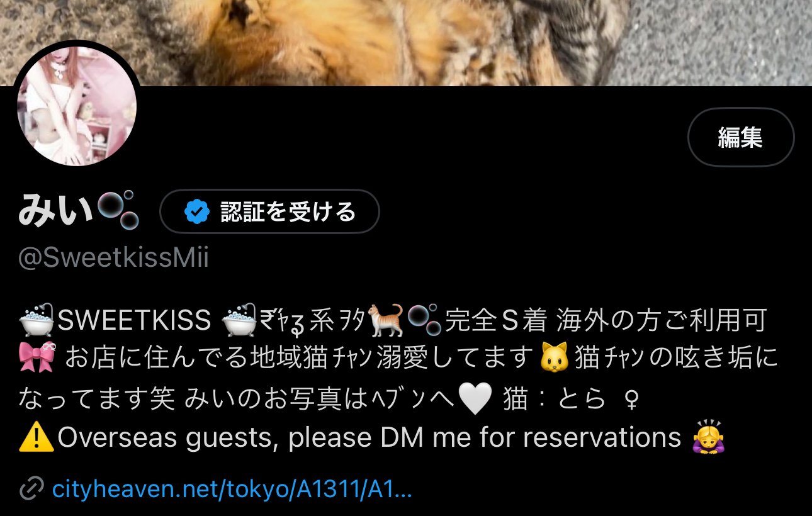Open the 編集 profile edit button
The width and height of the screenshot is (812, 516).
click(741, 137)
